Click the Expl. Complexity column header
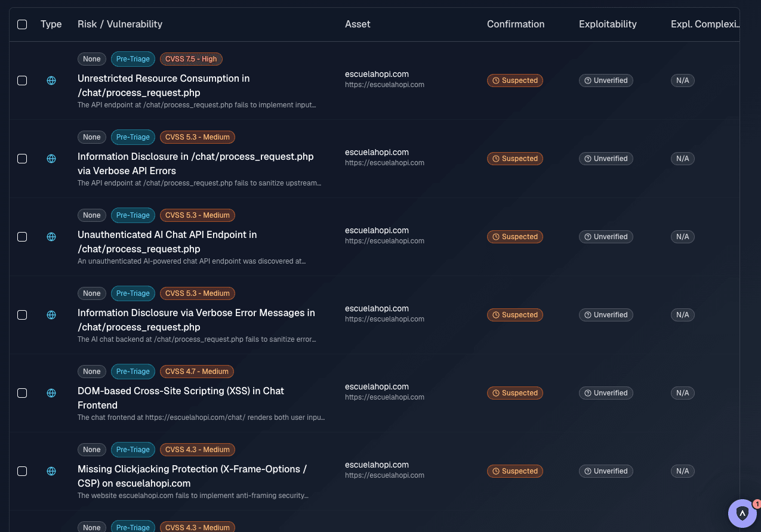The image size is (761, 532). point(705,24)
